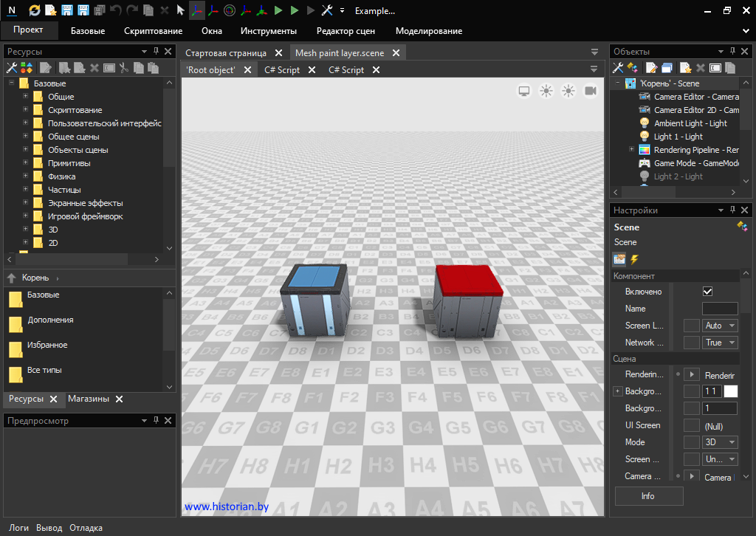
Task: Select the arrow pointer selection tool
Action: coord(180,10)
